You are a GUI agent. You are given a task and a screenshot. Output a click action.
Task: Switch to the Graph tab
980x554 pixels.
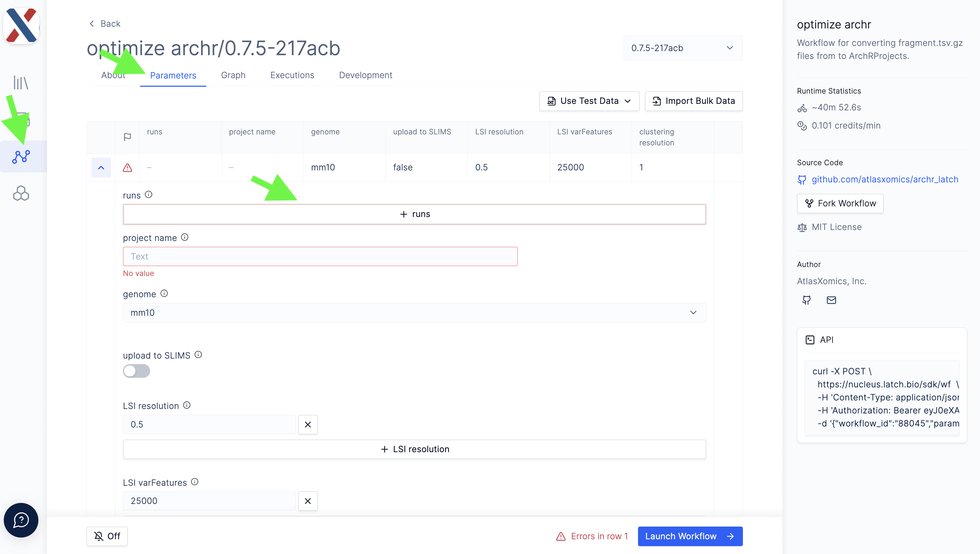pos(233,75)
